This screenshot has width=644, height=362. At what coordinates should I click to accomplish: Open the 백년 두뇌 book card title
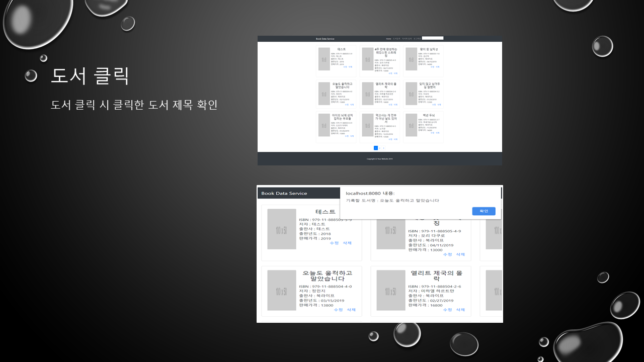pos(429,115)
